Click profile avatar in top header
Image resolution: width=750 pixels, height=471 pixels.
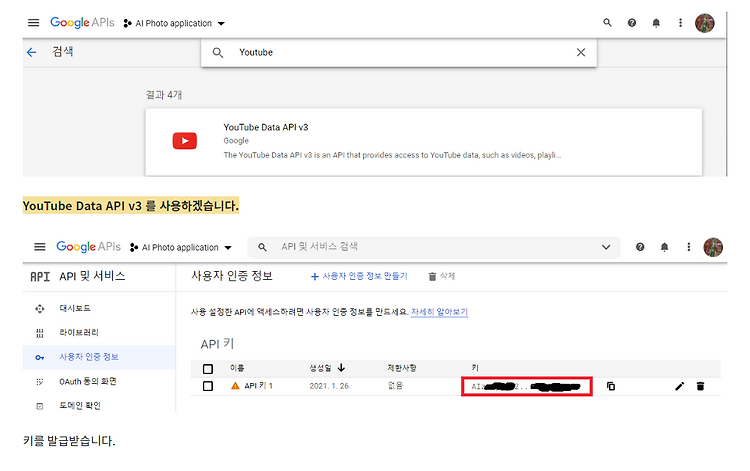click(705, 23)
